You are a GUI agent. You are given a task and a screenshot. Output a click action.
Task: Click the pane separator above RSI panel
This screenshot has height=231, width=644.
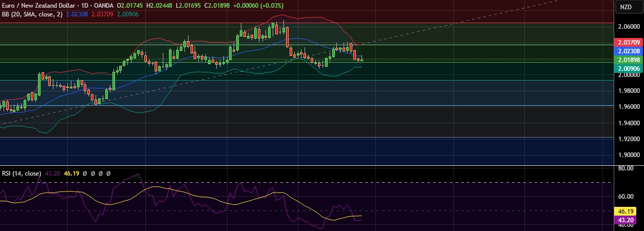(308, 166)
